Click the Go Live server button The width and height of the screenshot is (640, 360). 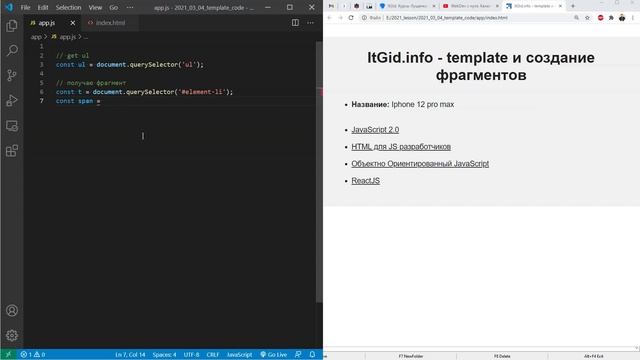(x=273, y=355)
